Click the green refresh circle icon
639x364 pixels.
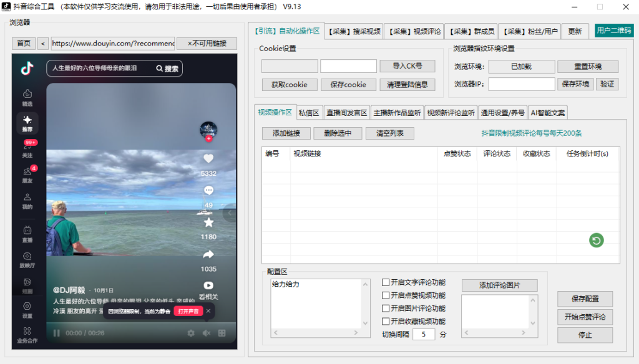tap(596, 240)
